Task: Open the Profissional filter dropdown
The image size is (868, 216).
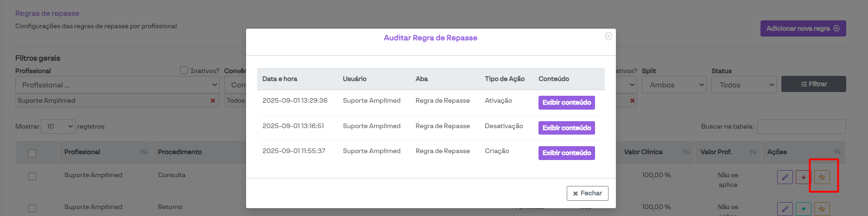Action: (117, 85)
